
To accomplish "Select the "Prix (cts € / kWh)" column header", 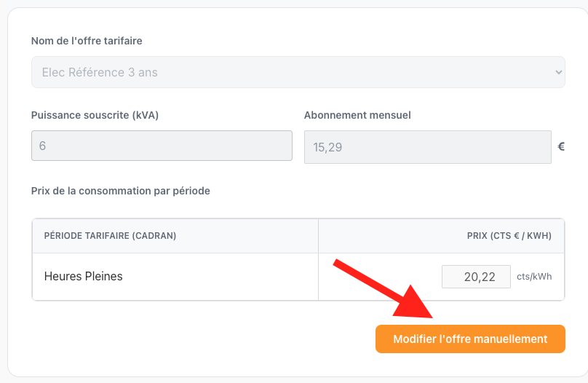I will (x=509, y=236).
